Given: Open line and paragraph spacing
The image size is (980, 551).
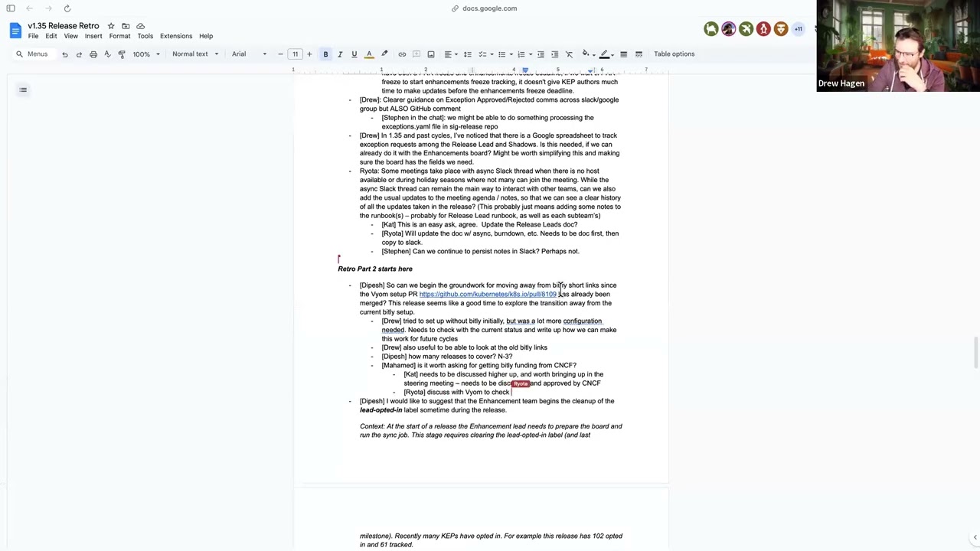Looking at the screenshot, I should point(468,54).
